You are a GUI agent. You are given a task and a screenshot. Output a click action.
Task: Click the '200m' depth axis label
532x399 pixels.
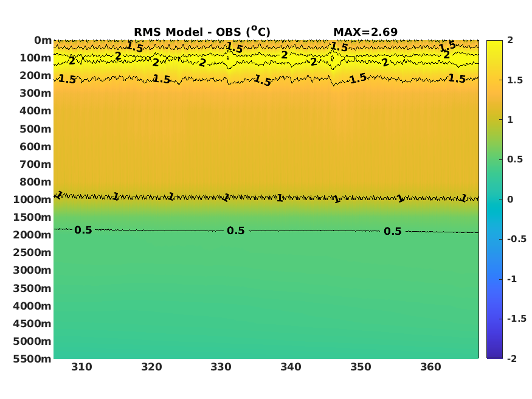coord(35,75)
